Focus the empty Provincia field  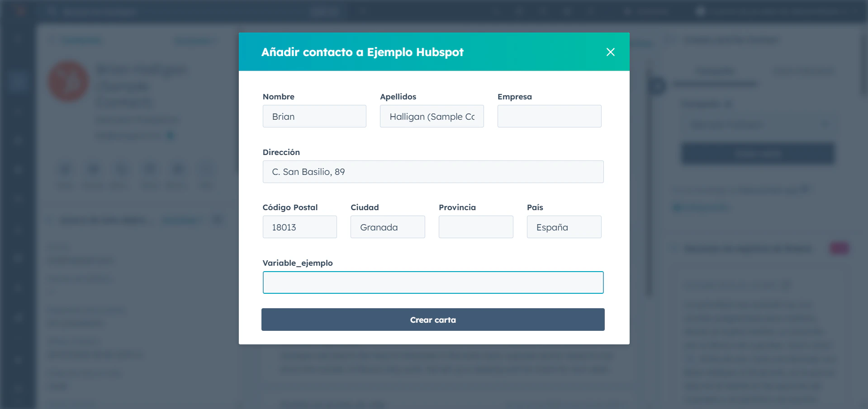(476, 227)
